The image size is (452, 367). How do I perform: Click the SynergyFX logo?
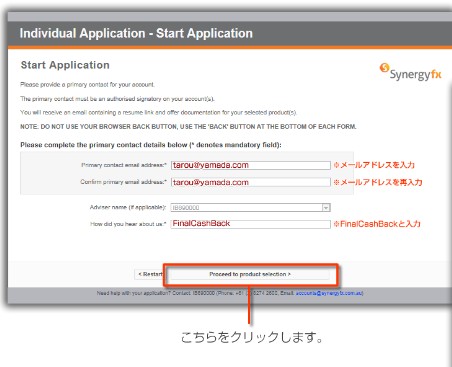click(410, 72)
